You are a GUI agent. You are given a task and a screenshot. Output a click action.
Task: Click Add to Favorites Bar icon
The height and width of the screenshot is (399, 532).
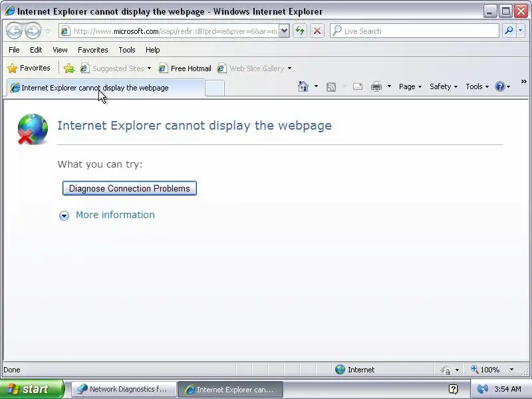(x=69, y=68)
